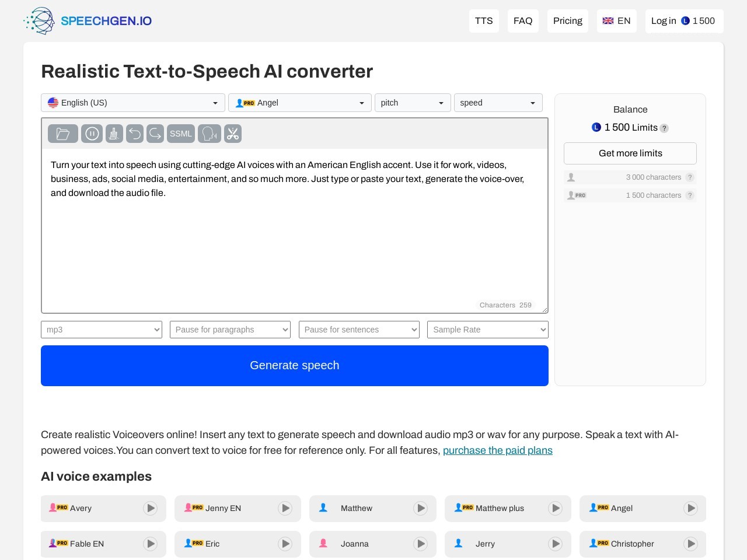Open a text file using the folder icon
This screenshot has height=560, width=747.
click(x=62, y=134)
